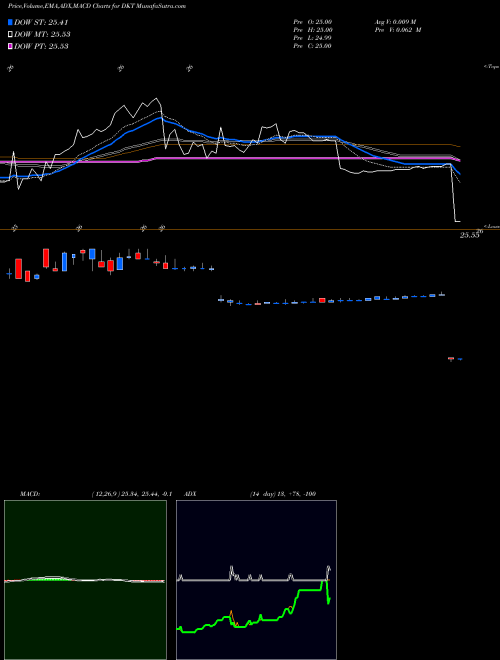Click the MACD (12,26,9) values text

[x=132, y=494]
